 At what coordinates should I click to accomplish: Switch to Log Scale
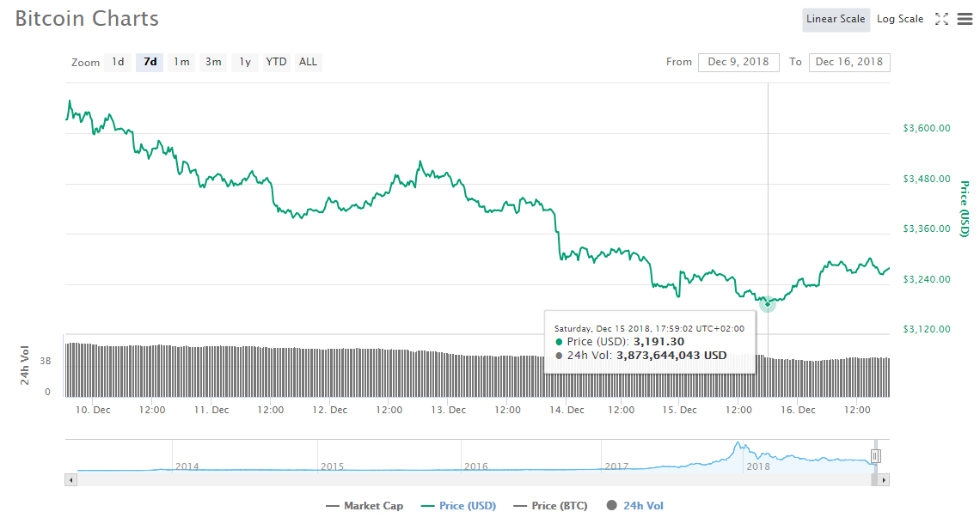click(899, 19)
